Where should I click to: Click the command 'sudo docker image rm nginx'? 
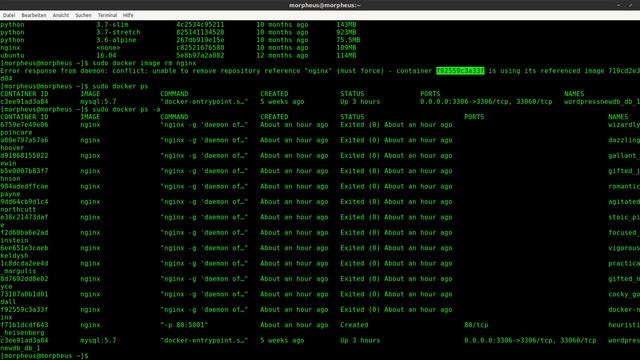pyautogui.click(x=144, y=63)
